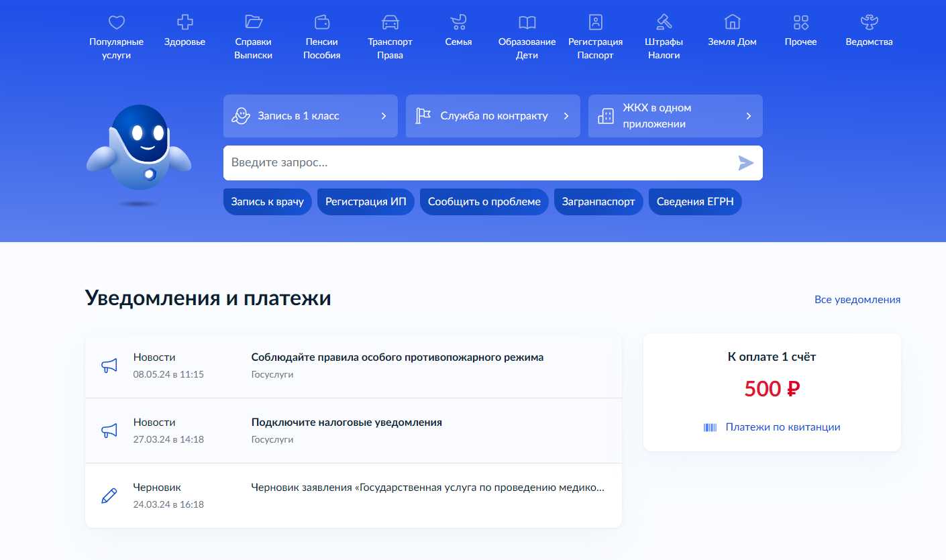Viewport: 946px width, 560px height.
Task: Click the wallet icon for Пенсии Пособия
Action: pos(322,22)
